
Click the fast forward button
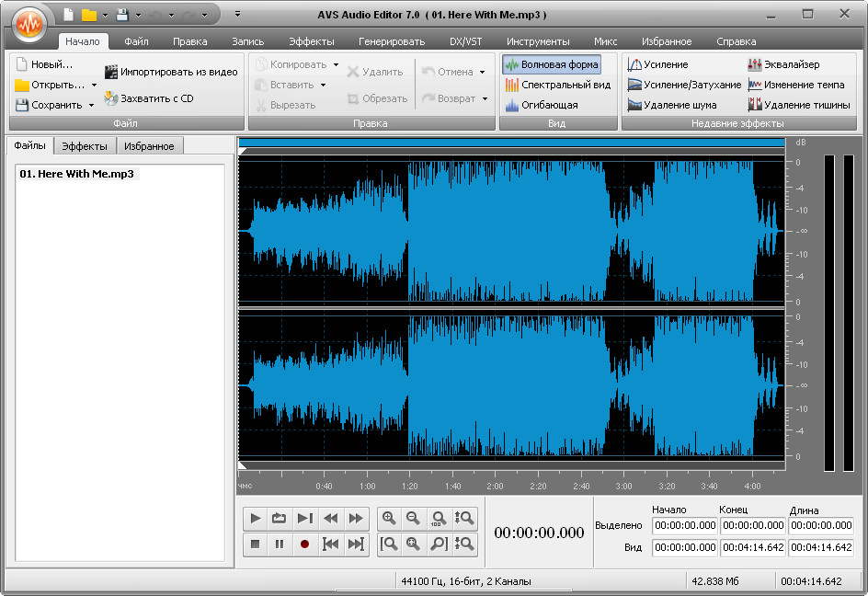[x=356, y=519]
